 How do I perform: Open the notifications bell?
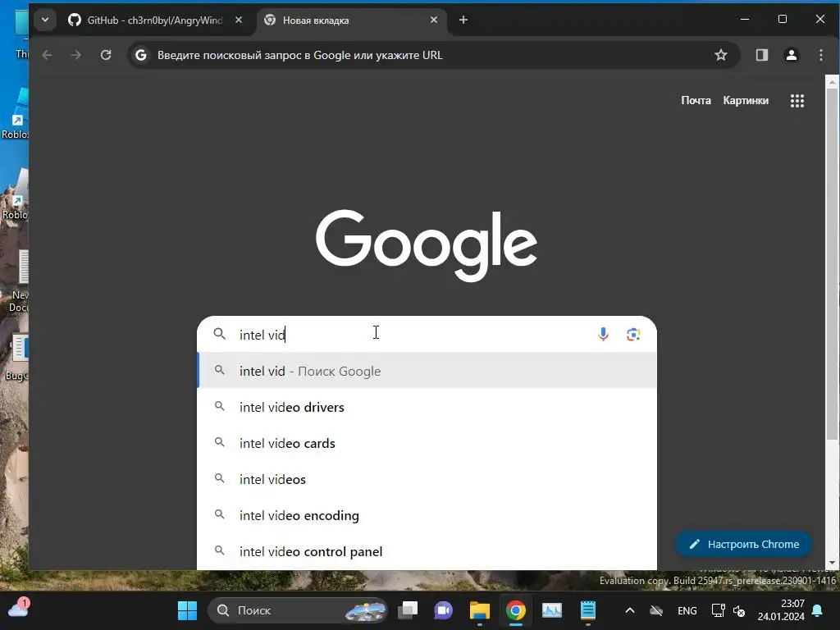click(x=818, y=610)
